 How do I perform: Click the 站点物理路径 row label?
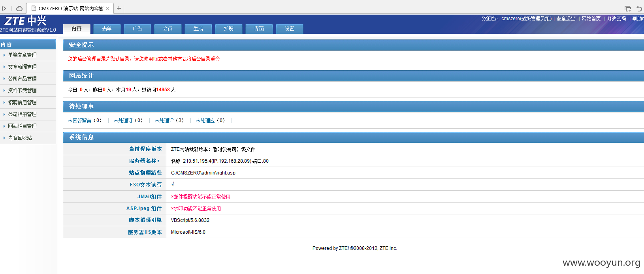coord(145,173)
